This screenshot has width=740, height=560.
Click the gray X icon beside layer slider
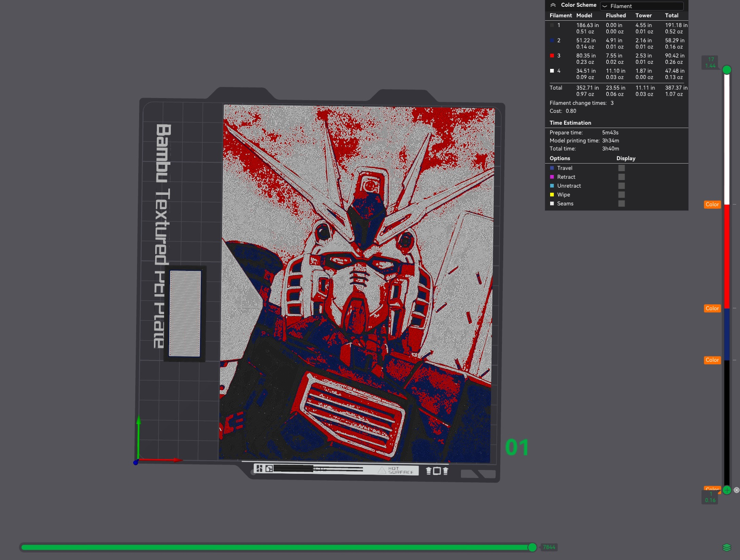(x=737, y=490)
